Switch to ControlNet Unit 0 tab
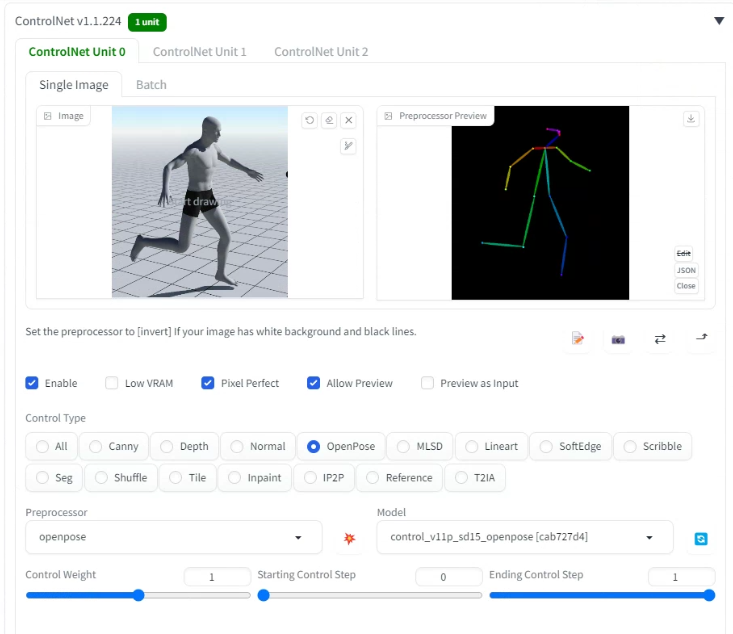Screen dimensions: 733x634 click(x=77, y=51)
